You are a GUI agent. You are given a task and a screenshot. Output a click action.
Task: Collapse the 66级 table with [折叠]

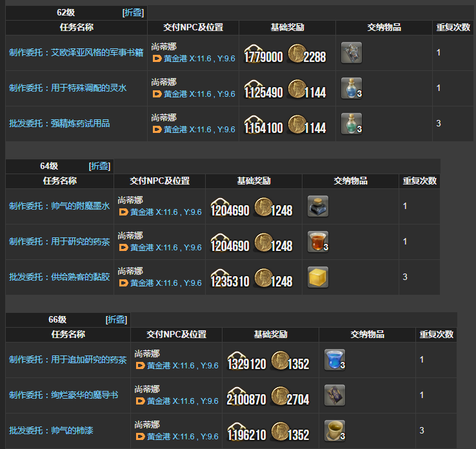pos(116,320)
